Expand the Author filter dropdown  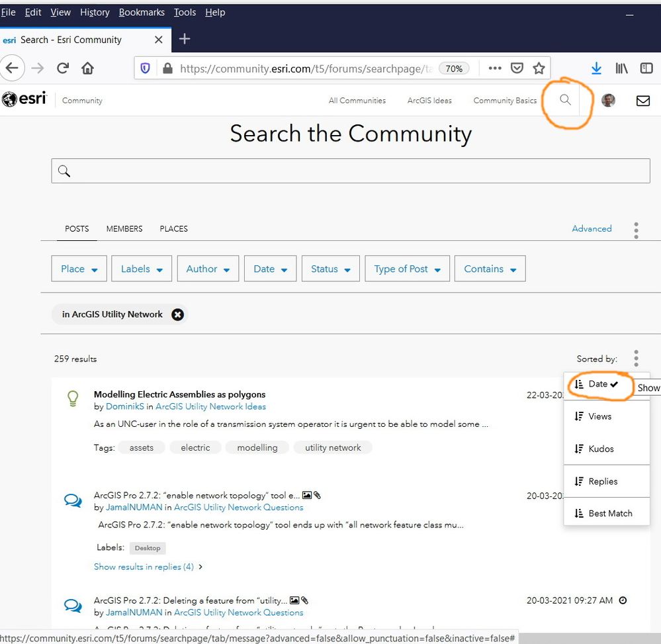208,269
